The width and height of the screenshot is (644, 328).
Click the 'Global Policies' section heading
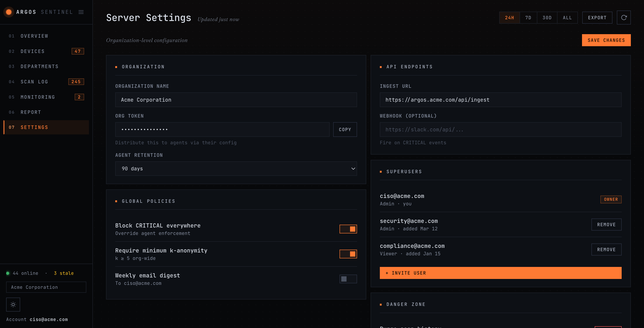click(149, 201)
